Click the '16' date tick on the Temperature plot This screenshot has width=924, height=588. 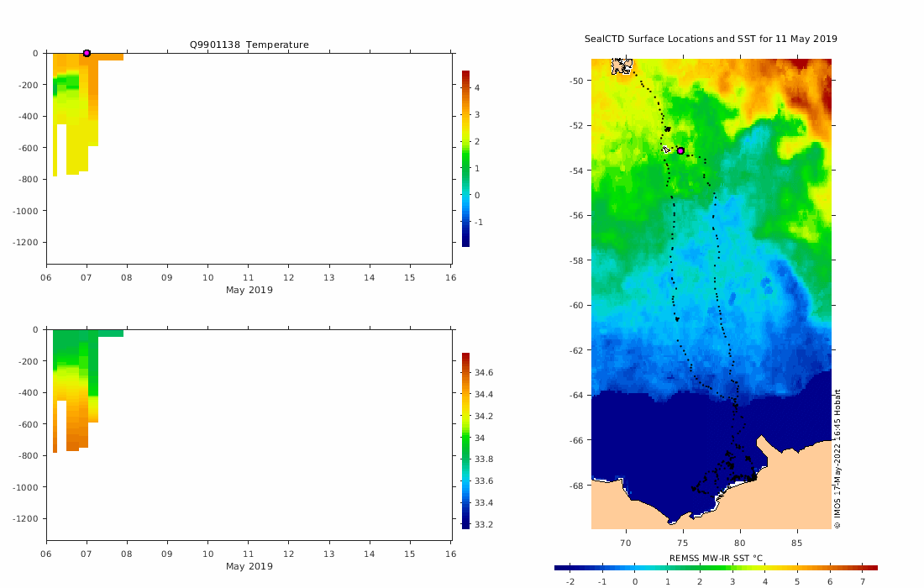click(x=451, y=277)
